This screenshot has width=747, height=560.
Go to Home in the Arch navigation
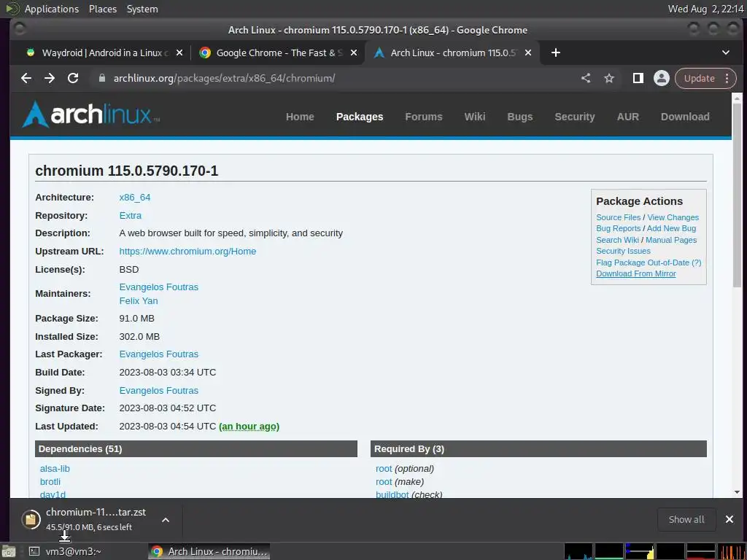[300, 117]
